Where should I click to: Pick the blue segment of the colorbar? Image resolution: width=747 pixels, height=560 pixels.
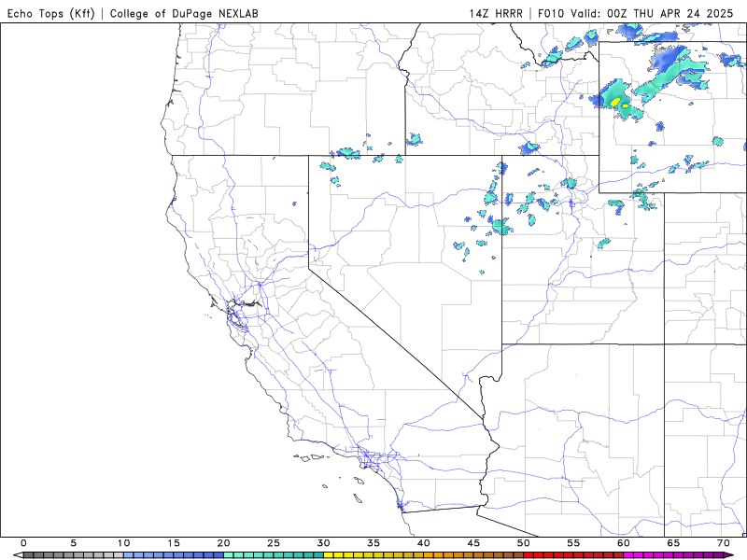click(174, 555)
